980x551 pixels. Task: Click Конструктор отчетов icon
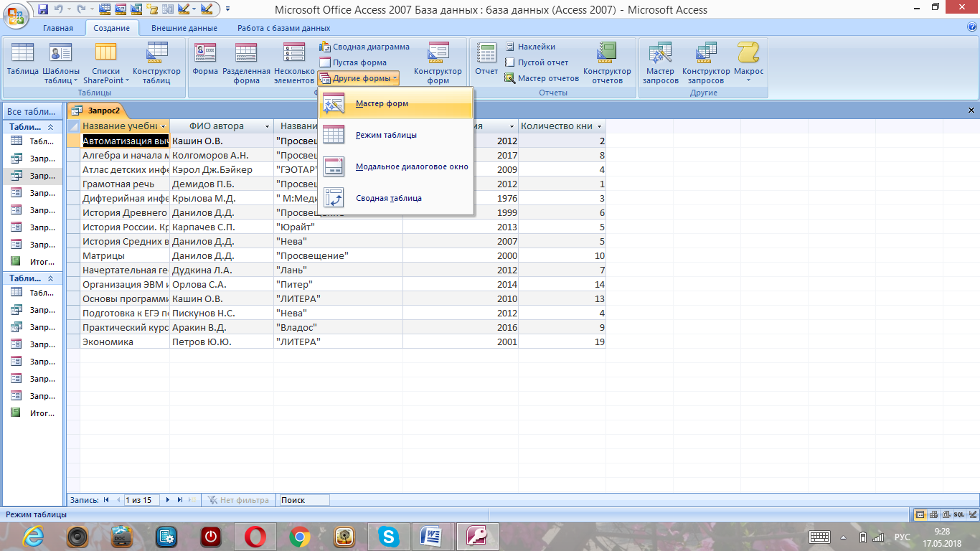tap(607, 63)
